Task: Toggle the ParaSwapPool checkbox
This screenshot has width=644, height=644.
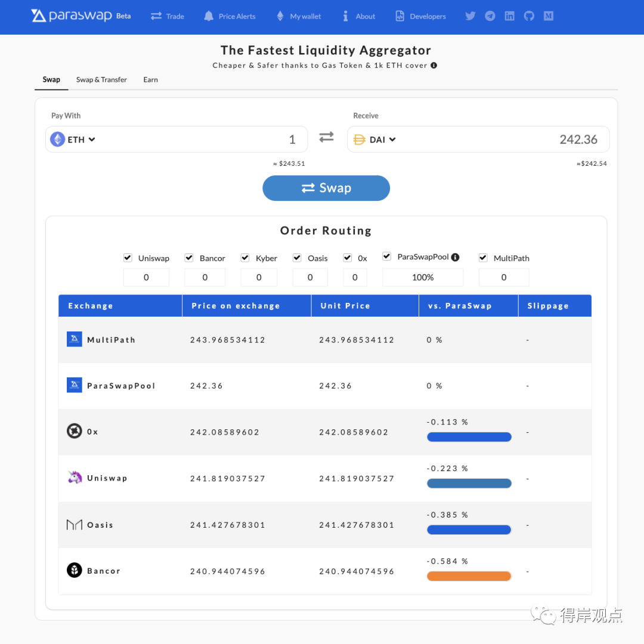Action: [387, 256]
